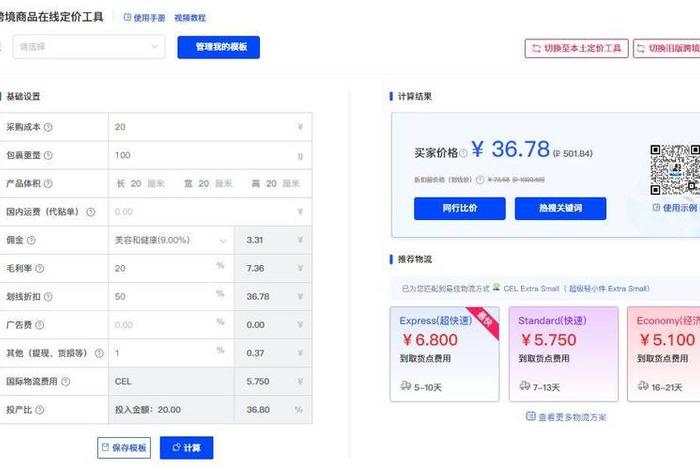Click help icon next to 买家价格
The image size is (700, 470).
463,154
